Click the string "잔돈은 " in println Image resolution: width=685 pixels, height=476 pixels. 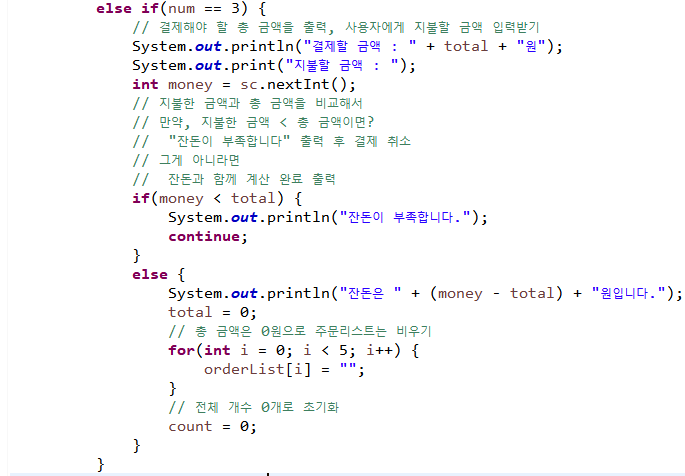pyautogui.click(x=370, y=293)
